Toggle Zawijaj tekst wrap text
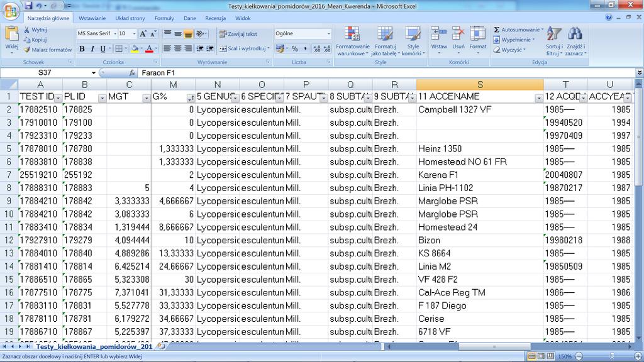Viewport: 644px width, 362px height. (x=238, y=34)
